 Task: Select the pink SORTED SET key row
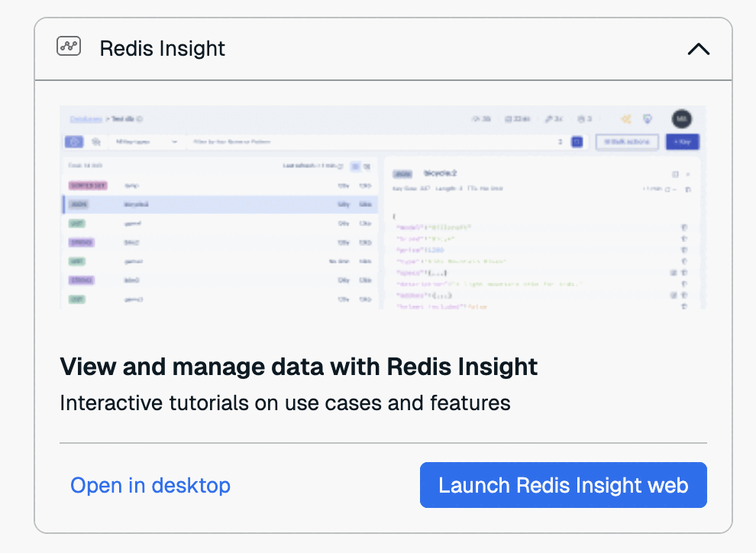point(220,186)
